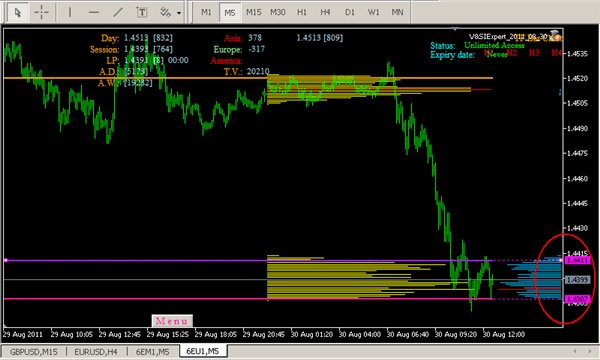Click the Fibonacci tools icon
The height and width of the screenshot is (360, 600).
click(165, 12)
